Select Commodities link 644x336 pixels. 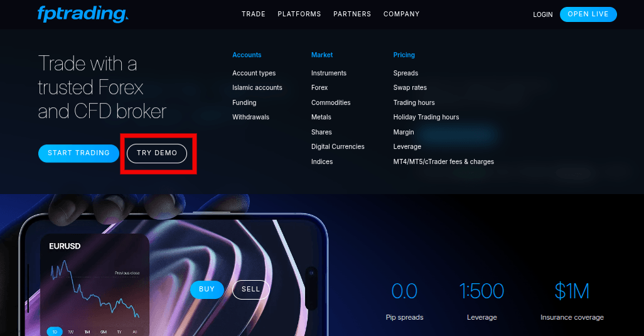click(x=331, y=103)
